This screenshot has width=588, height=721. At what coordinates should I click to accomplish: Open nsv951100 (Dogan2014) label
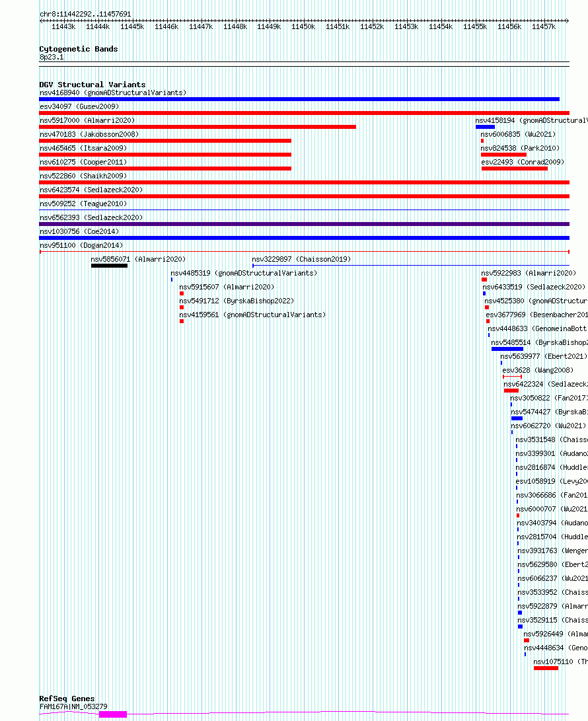pyautogui.click(x=81, y=245)
